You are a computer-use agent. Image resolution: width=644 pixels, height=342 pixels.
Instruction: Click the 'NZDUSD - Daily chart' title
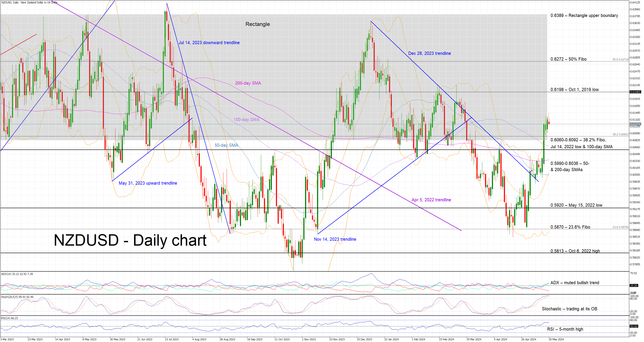130,240
